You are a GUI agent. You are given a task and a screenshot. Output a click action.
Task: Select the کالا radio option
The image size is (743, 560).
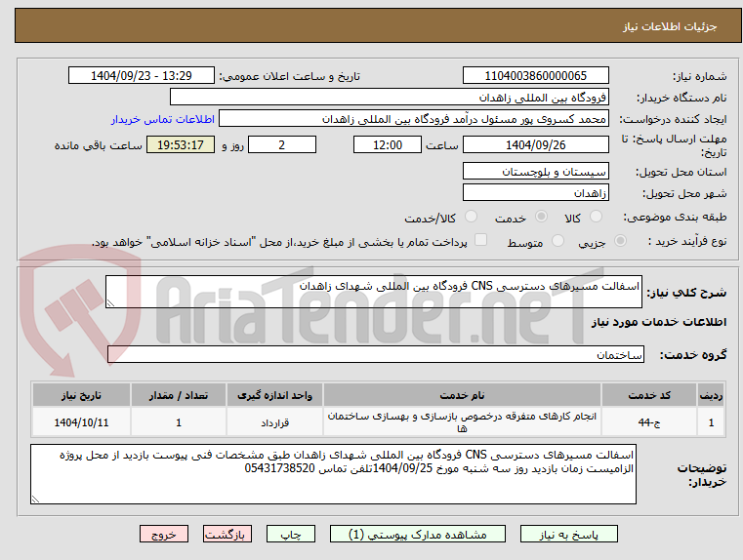click(596, 217)
